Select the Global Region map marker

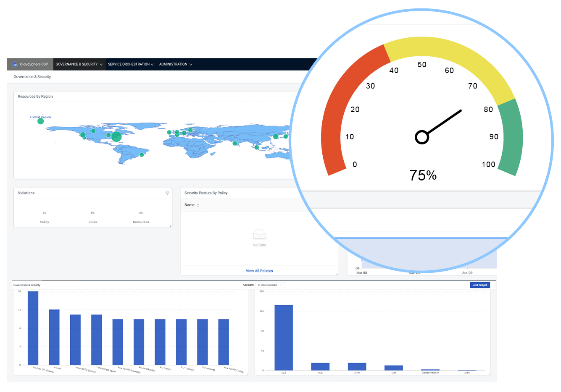point(40,121)
